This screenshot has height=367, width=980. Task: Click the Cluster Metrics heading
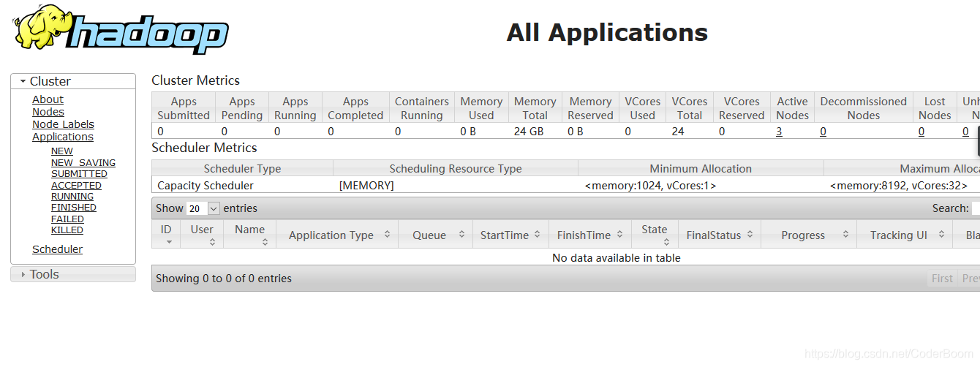pos(195,80)
